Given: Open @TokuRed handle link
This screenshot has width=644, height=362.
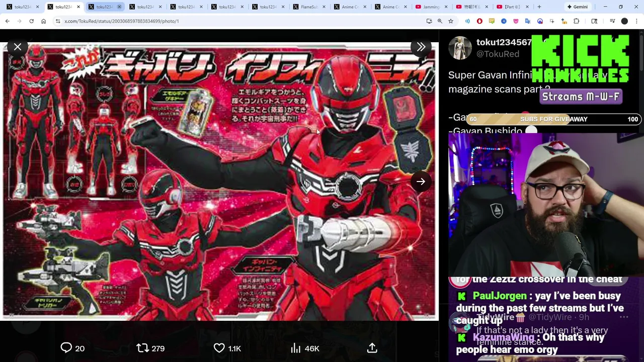Looking at the screenshot, I should coord(498,54).
